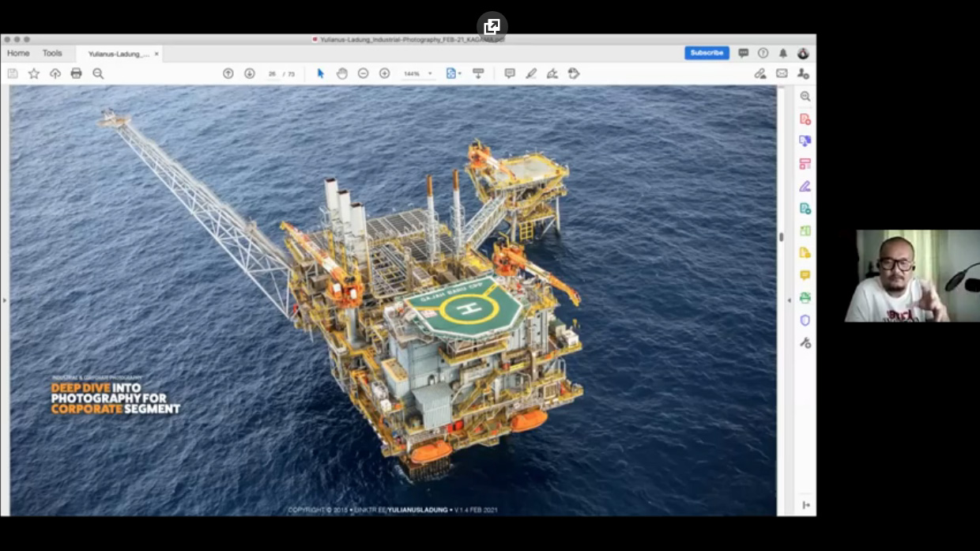
Task: Go to next page with down arrow
Action: [250, 74]
